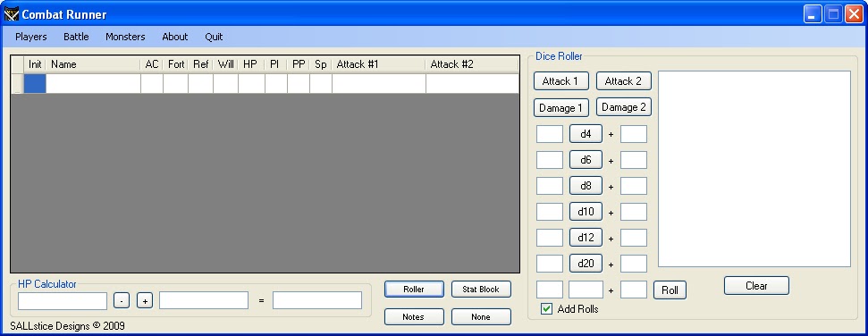
Task: Roll a d10 die
Action: pos(586,212)
